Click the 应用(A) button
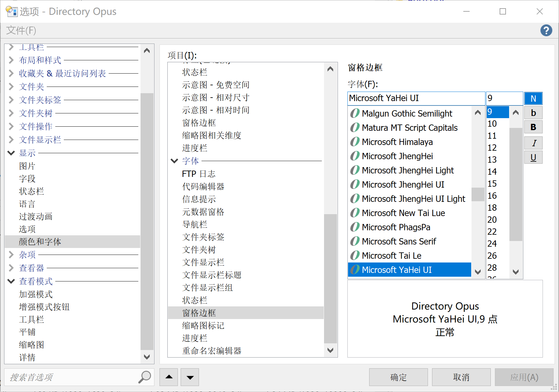 (x=524, y=377)
